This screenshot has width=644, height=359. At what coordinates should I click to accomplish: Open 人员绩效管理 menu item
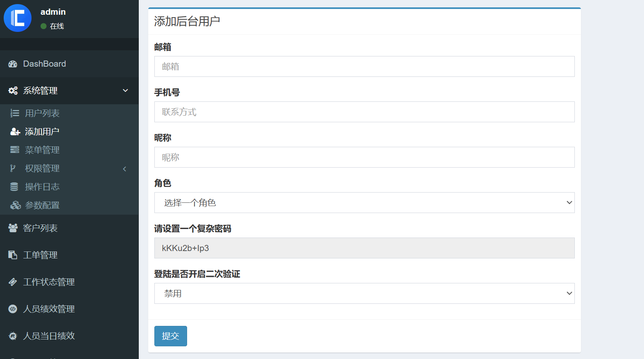tap(69, 309)
